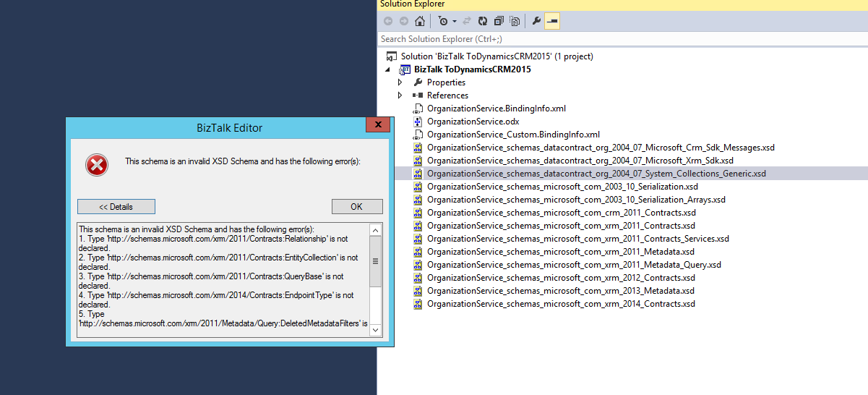This screenshot has height=395, width=868.
Task: Focus the Search Solution Explorer field
Action: coord(622,39)
